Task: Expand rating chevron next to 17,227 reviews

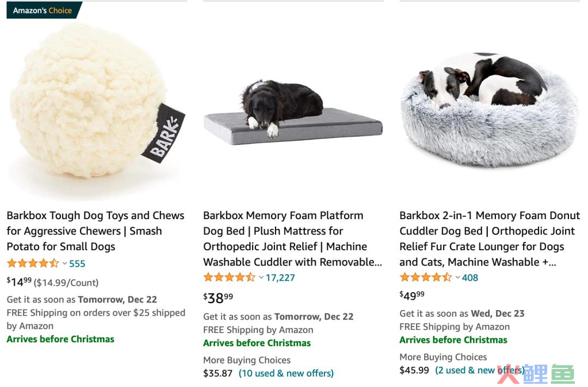Action: (261, 278)
